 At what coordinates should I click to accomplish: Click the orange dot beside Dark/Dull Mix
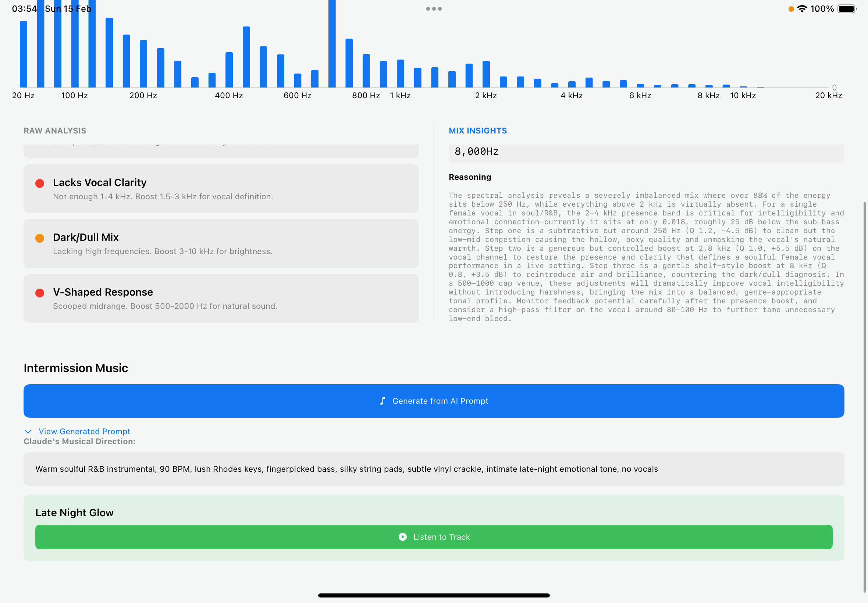click(x=40, y=238)
